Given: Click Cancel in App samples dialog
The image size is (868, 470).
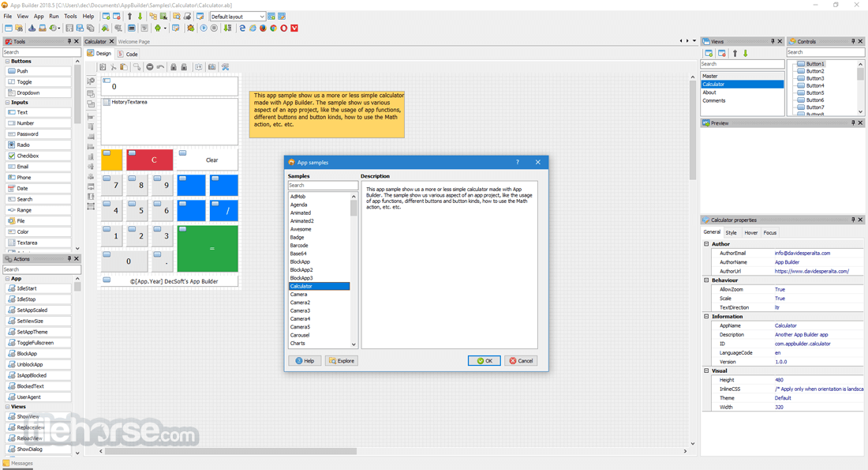Looking at the screenshot, I should coord(521,361).
